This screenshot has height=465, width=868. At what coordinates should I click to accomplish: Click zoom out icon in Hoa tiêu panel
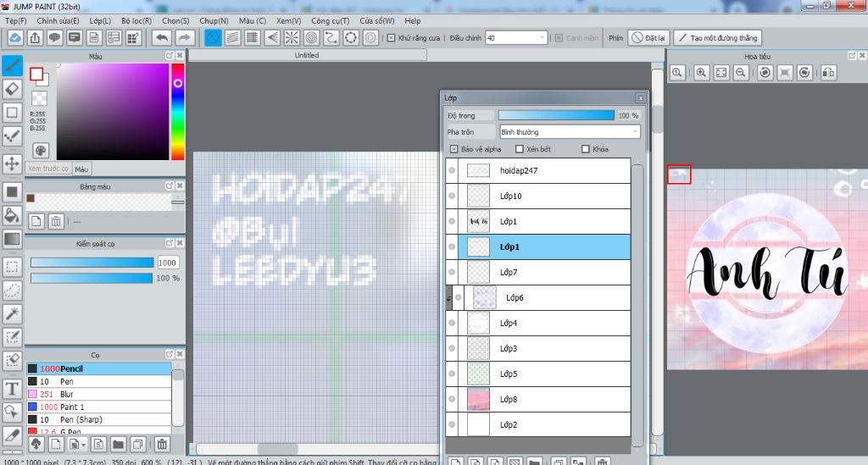point(741,73)
